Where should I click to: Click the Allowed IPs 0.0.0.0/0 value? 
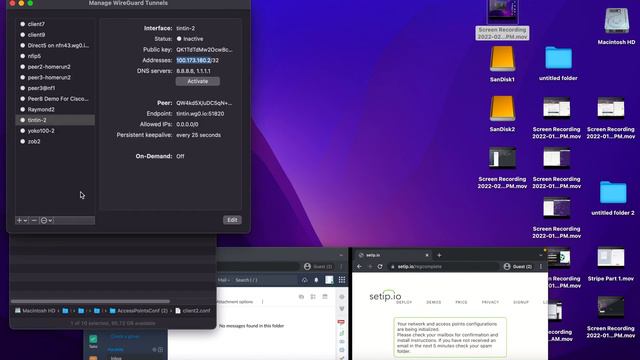(187, 124)
